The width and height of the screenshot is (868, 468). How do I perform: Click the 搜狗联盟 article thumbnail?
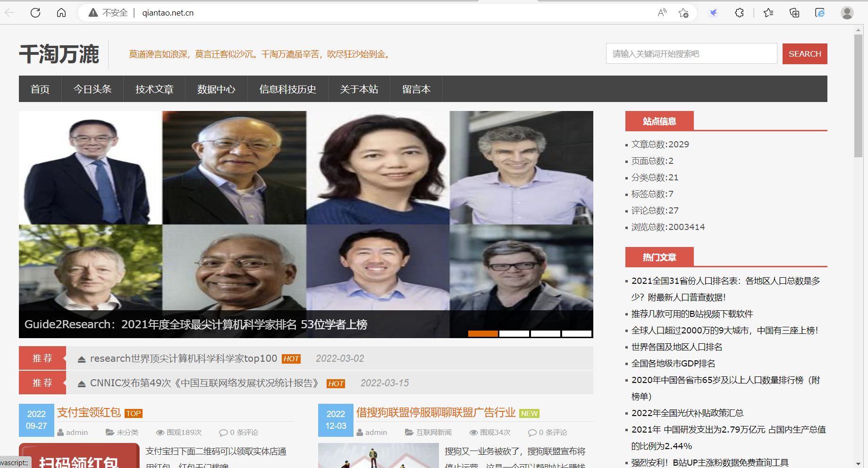point(379,455)
